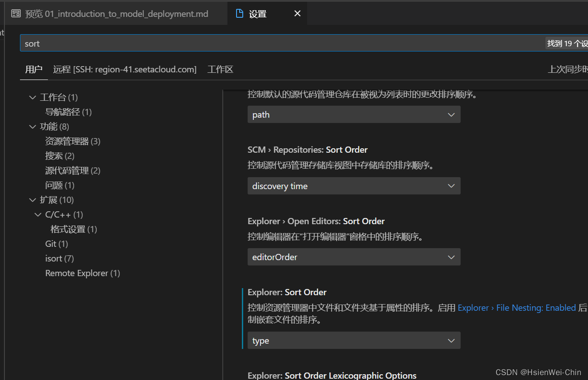Collapse the 功能 section

(32, 126)
